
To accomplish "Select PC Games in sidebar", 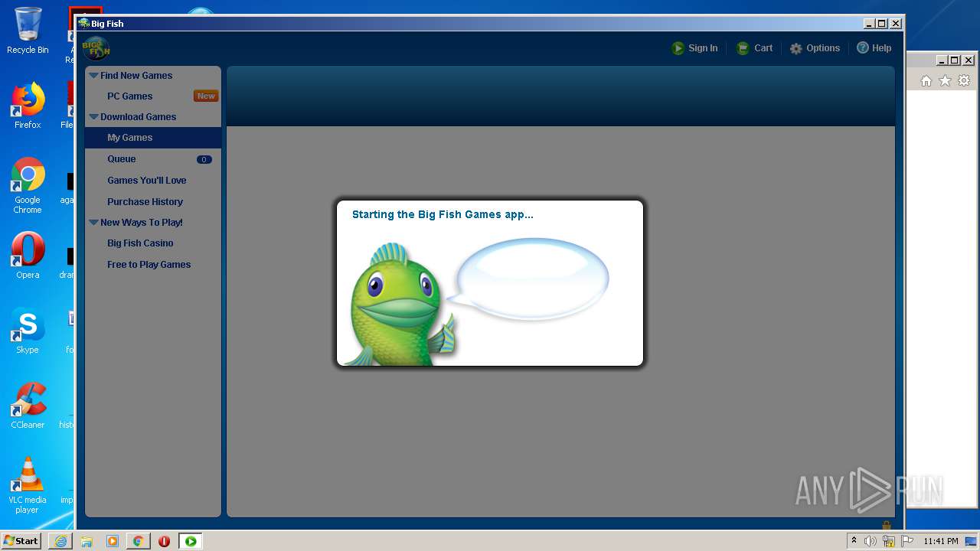I will (x=129, y=96).
